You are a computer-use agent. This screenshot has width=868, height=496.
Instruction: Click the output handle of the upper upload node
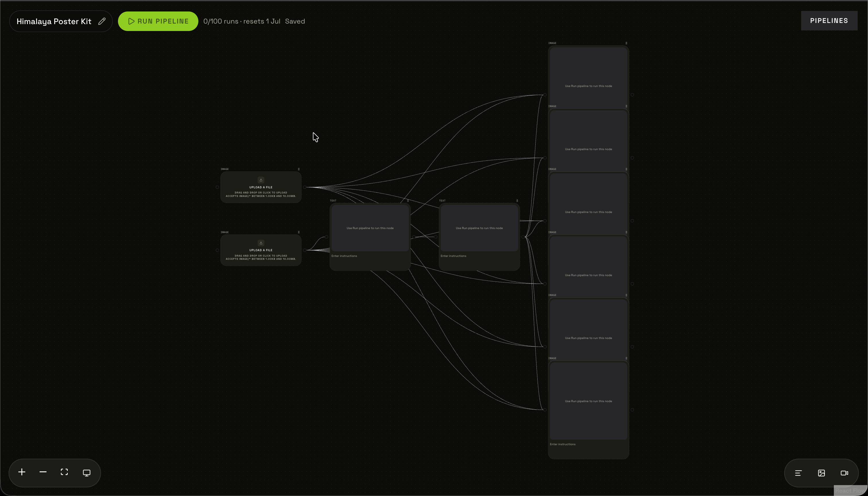[305, 187]
